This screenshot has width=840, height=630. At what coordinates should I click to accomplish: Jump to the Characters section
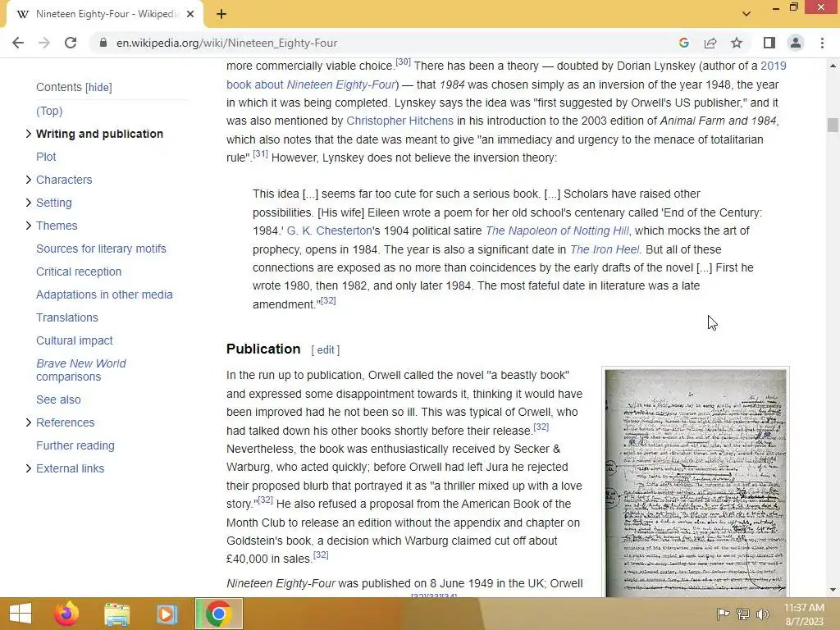point(64,180)
